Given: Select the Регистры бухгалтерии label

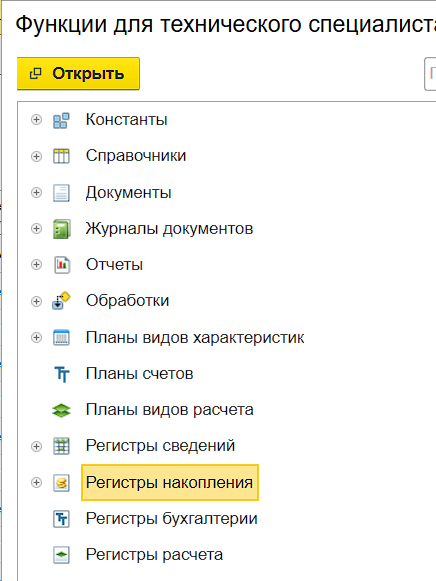Looking at the screenshot, I should pos(172,518).
